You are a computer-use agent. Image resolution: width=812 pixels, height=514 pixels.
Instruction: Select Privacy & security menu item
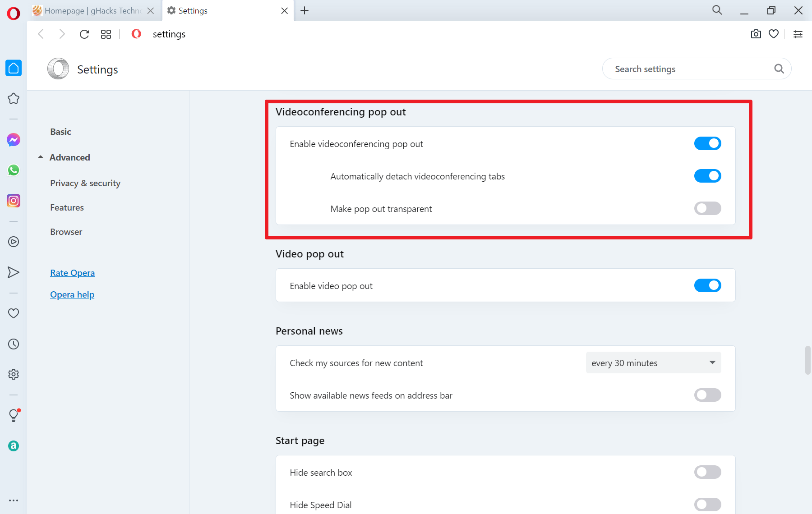coord(85,183)
